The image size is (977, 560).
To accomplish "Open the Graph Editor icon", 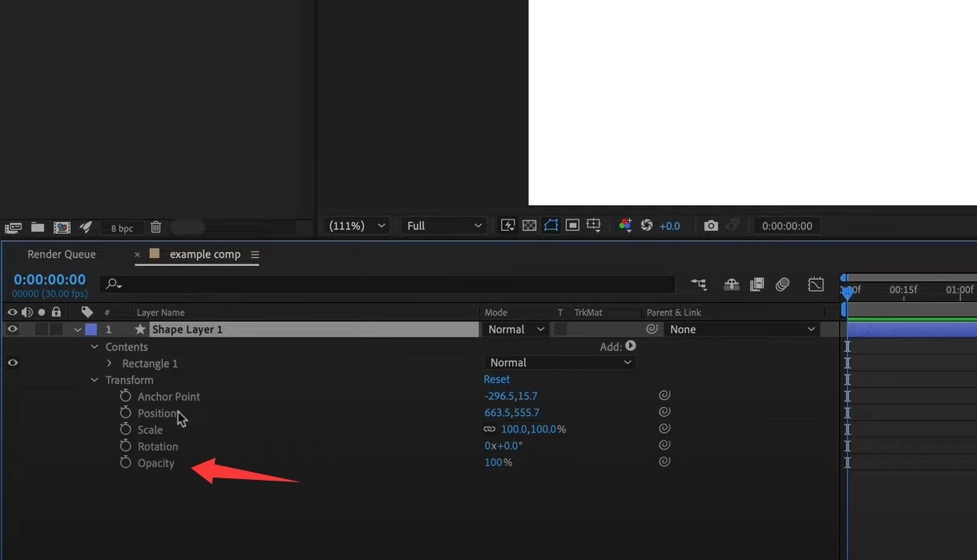I will [816, 284].
